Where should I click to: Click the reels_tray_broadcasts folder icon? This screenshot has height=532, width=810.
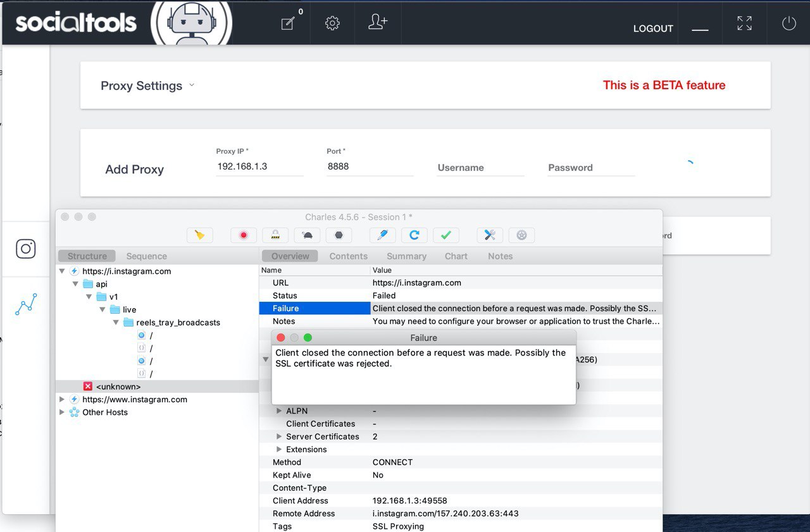coord(128,323)
